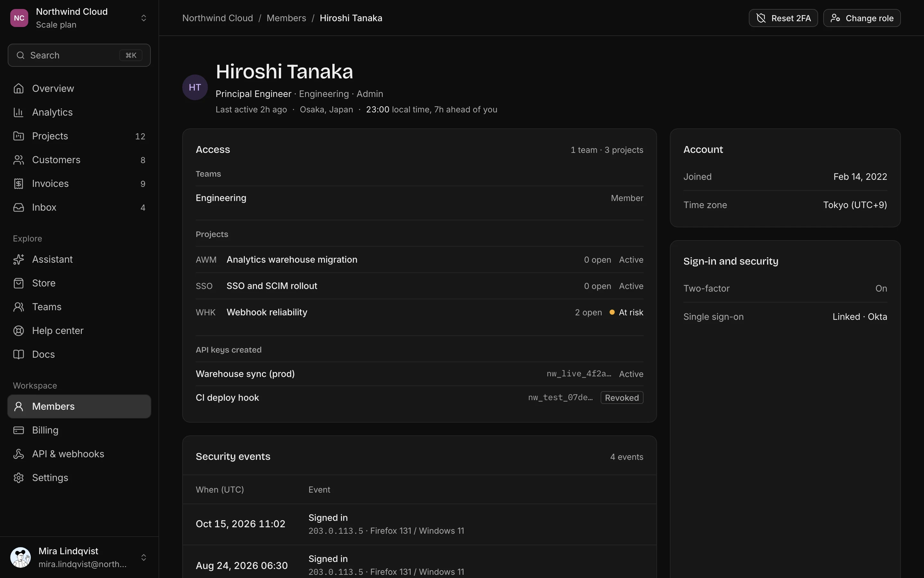
Task: Follow the Northwind Cloud breadcrumb link
Action: pos(218,18)
